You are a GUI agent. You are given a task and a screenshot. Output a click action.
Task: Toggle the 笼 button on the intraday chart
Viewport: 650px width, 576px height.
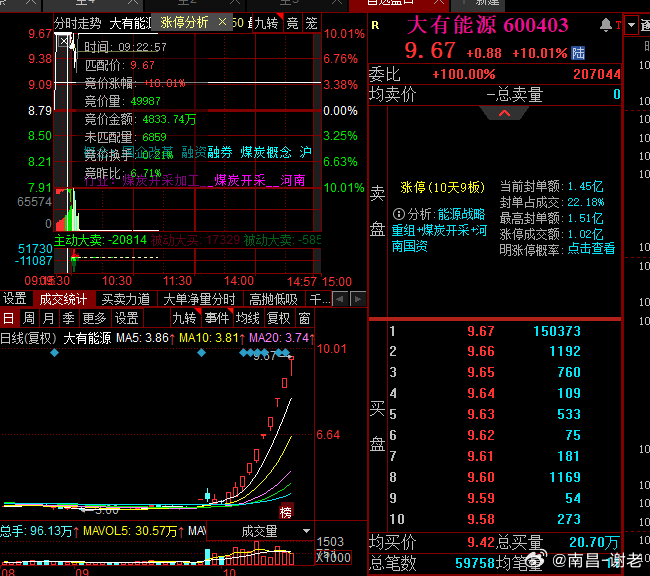click(311, 23)
